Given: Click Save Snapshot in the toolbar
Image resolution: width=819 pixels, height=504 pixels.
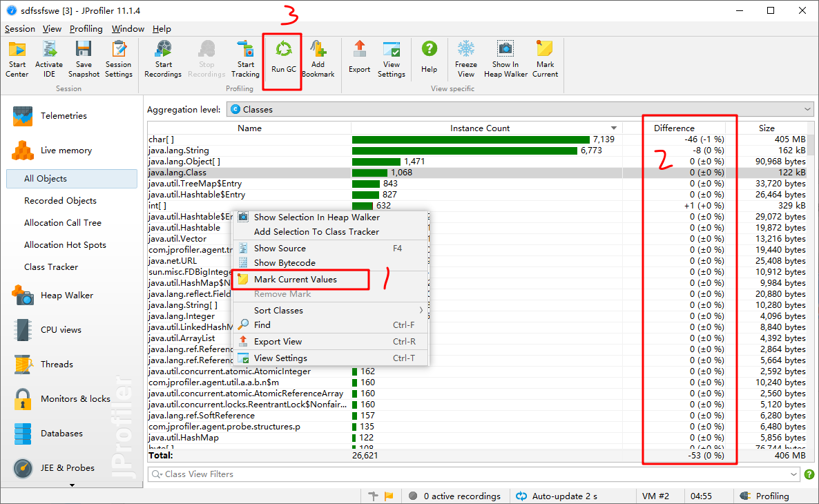Looking at the screenshot, I should pos(84,59).
